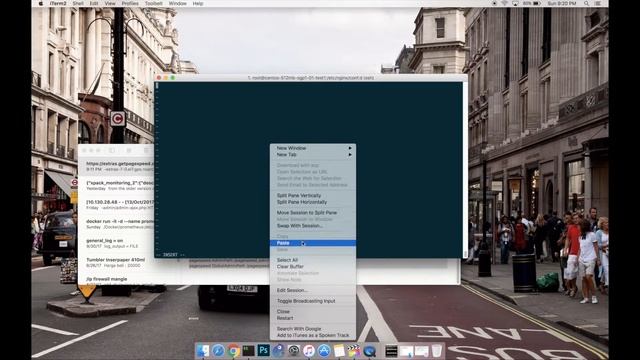640x360 pixels.
Task: Choose Paste in the context menu
Action: click(x=313, y=243)
